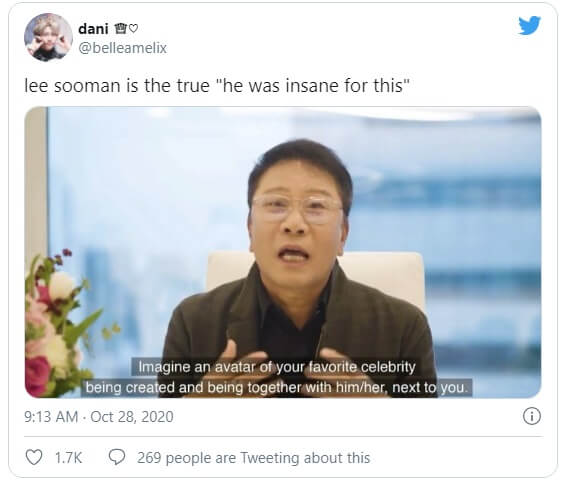Open '269 people are Tweeting about this'
The height and width of the screenshot is (486, 565).
(253, 458)
